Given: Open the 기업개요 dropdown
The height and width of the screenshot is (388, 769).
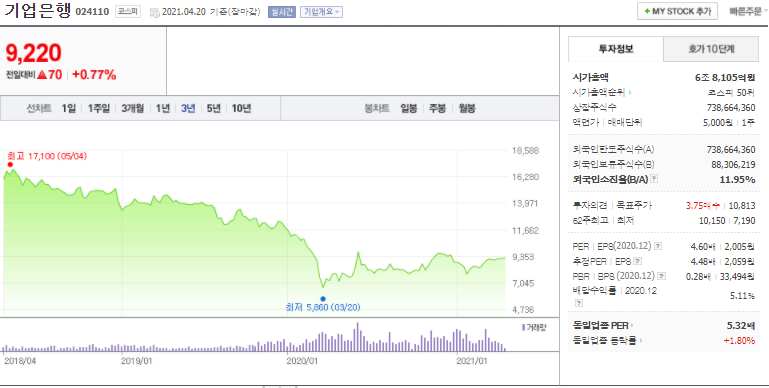Looking at the screenshot, I should (x=321, y=12).
